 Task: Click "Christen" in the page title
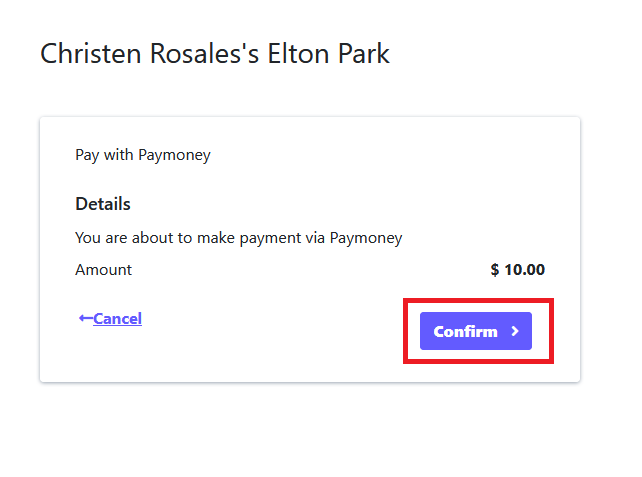click(x=88, y=53)
